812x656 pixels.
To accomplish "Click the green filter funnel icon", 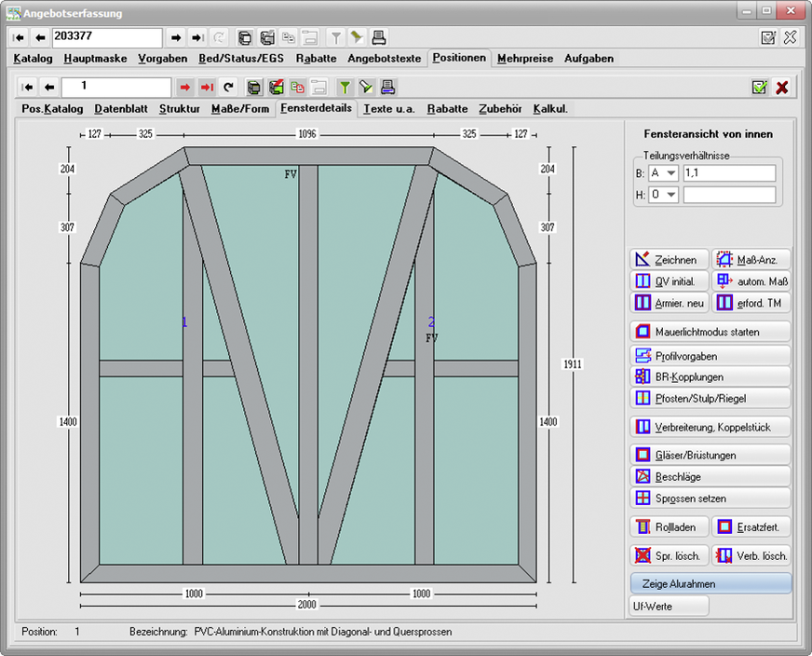I will tap(345, 88).
